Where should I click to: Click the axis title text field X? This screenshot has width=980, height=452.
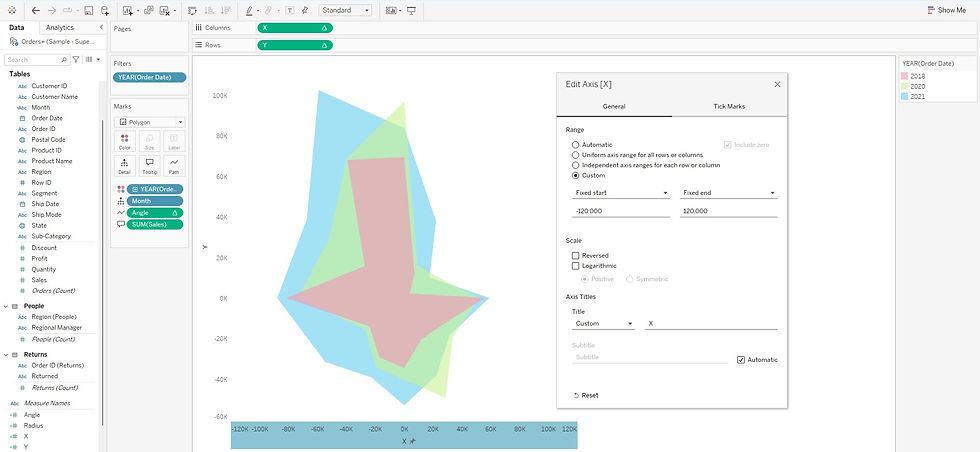711,324
